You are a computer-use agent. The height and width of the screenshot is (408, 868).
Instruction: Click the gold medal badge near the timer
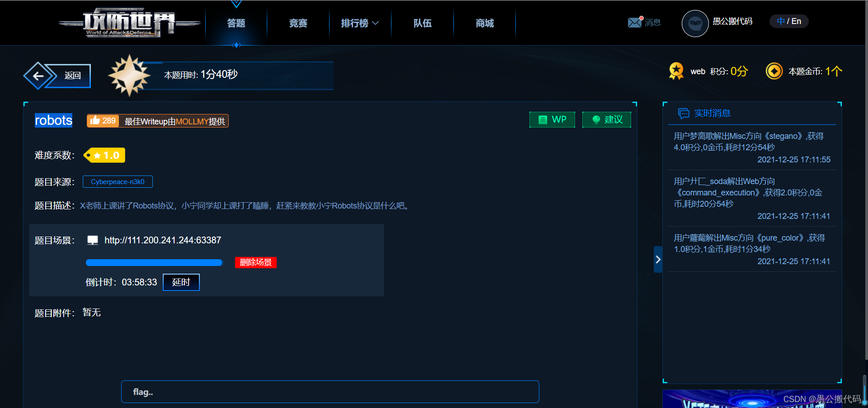[130, 75]
